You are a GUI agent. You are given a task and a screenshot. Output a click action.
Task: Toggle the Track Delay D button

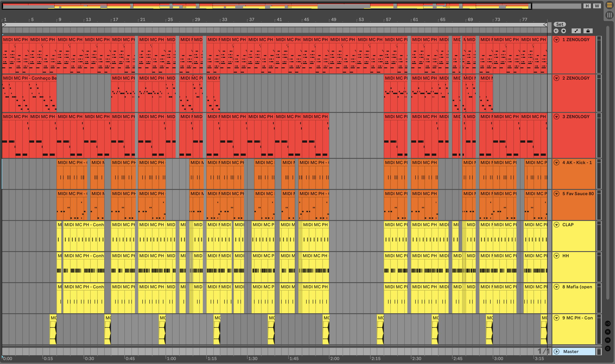click(608, 348)
